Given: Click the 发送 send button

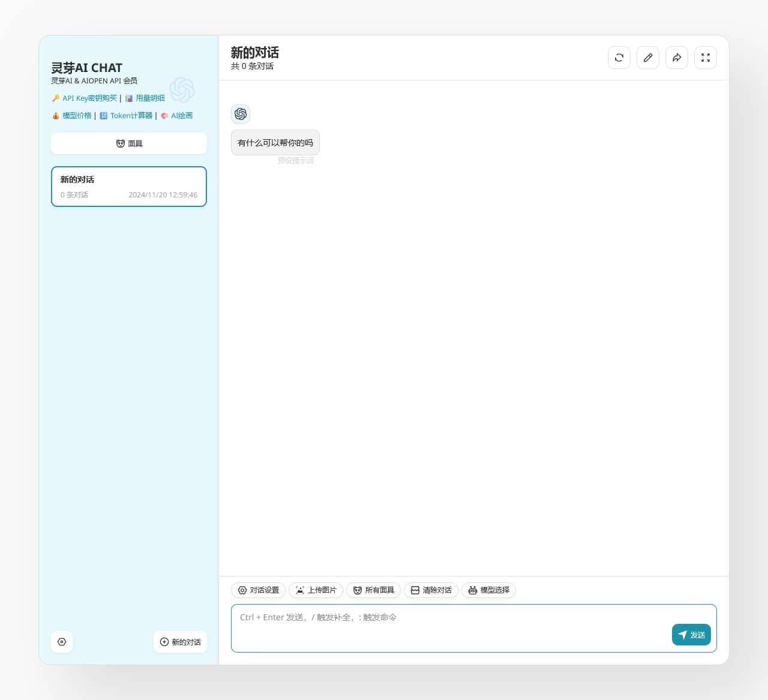Looking at the screenshot, I should pyautogui.click(x=691, y=635).
